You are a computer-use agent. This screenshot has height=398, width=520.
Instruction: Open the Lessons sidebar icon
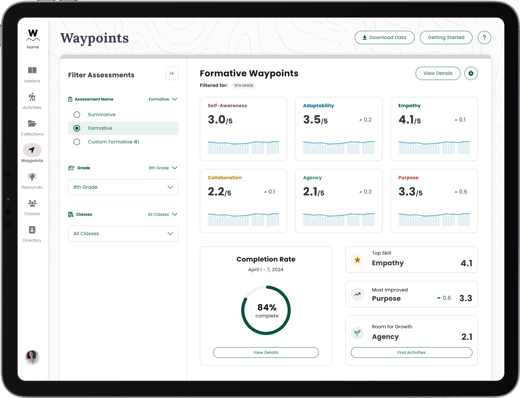[x=32, y=70]
